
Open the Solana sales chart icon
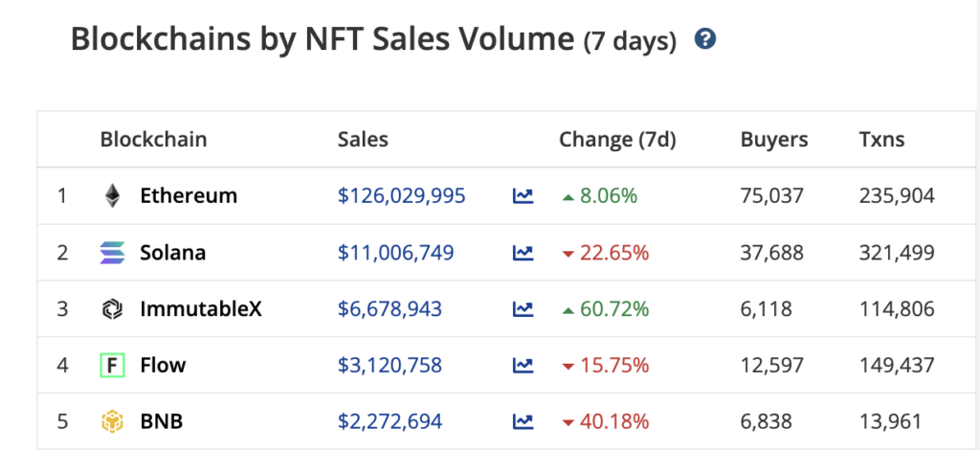523,253
